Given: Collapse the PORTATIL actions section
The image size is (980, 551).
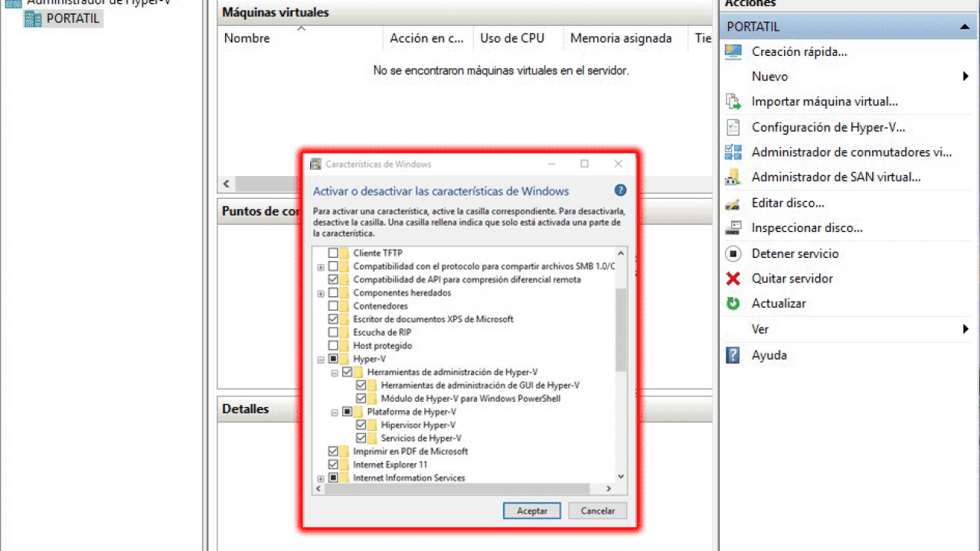Looking at the screenshot, I should coord(965,27).
